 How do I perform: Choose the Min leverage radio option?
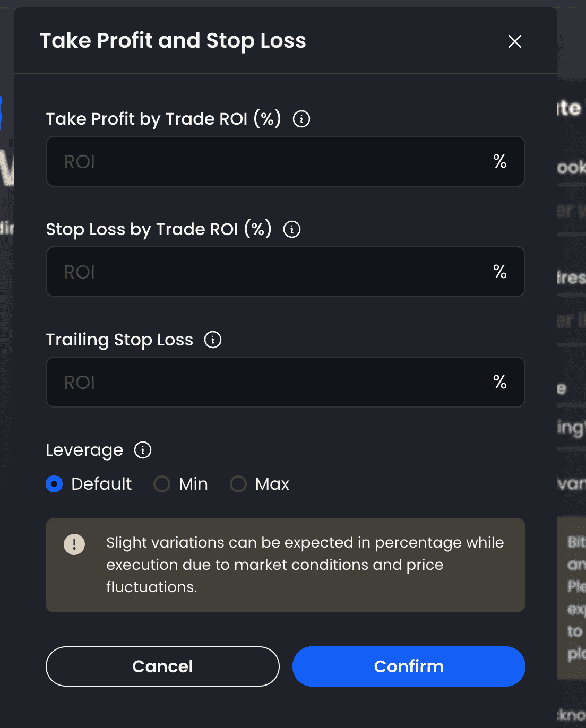162,484
